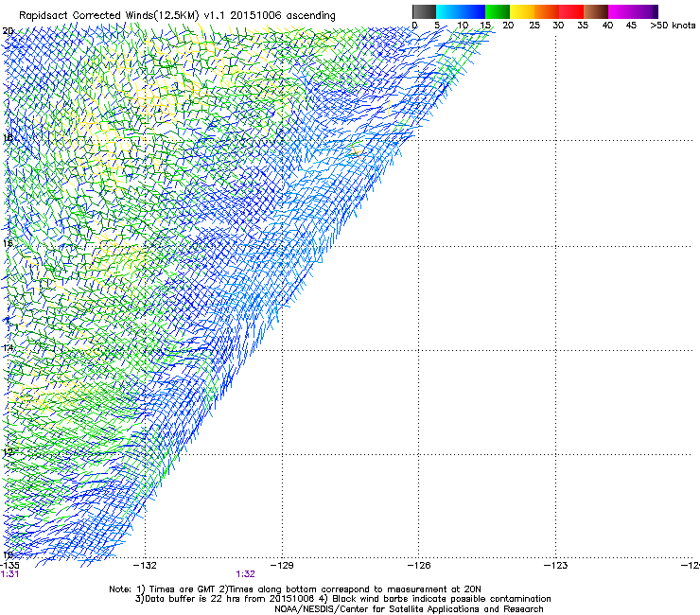Viewport: 700px width, 615px height.
Task: Click the '25' label on knots scale
Action: (534, 26)
